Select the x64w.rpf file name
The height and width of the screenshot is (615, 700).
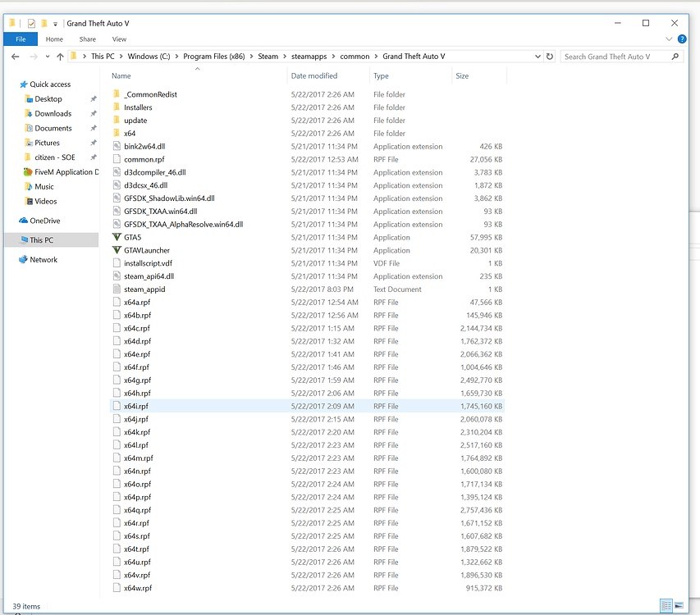(138, 588)
